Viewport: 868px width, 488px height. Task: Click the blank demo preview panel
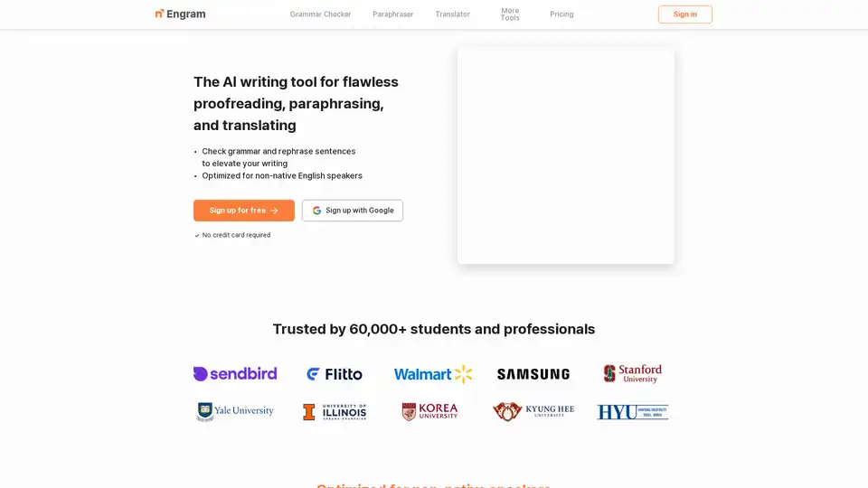click(x=566, y=156)
